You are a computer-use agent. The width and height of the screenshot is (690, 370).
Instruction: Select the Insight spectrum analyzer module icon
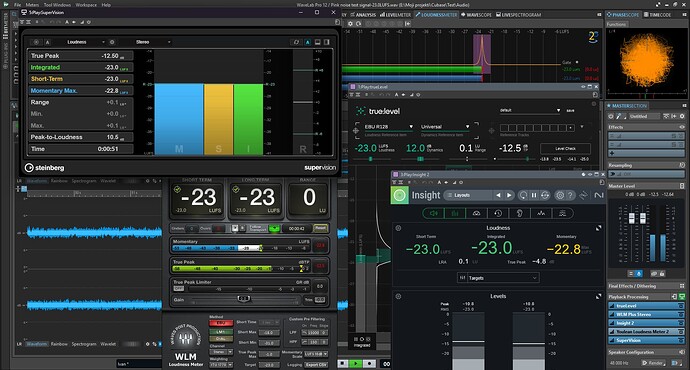[541, 213]
